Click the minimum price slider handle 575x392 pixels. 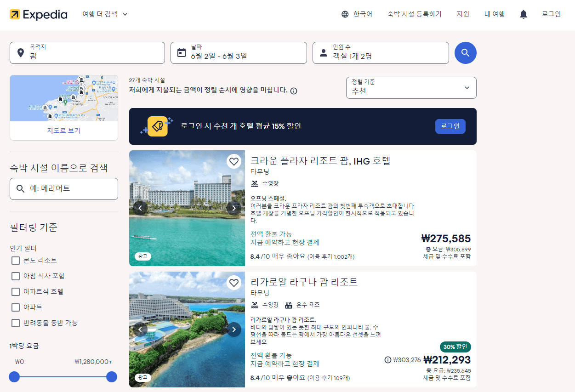point(14,377)
